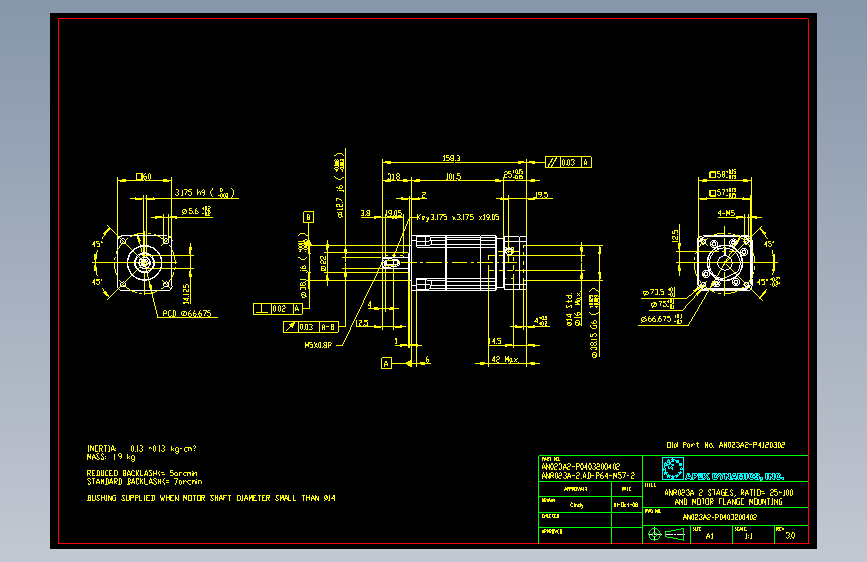Click the left end-view flange drawing
The image size is (867, 562).
[144, 263]
